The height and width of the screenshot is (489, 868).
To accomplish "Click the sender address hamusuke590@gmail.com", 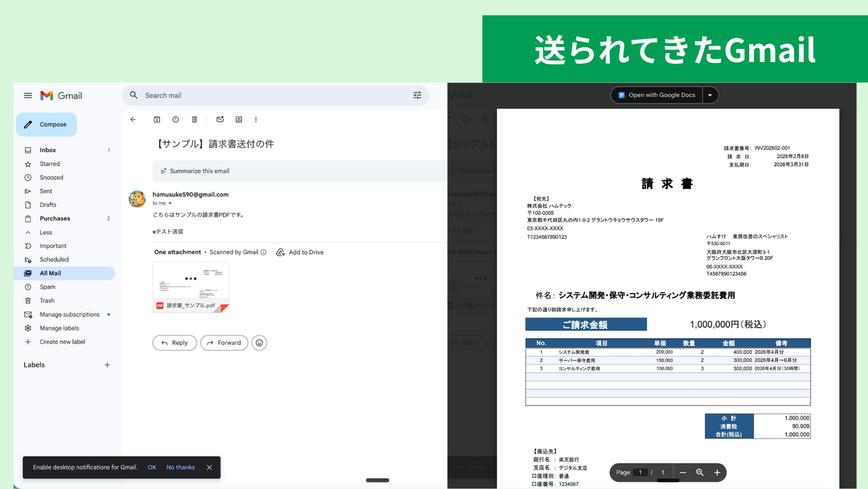I will (191, 195).
